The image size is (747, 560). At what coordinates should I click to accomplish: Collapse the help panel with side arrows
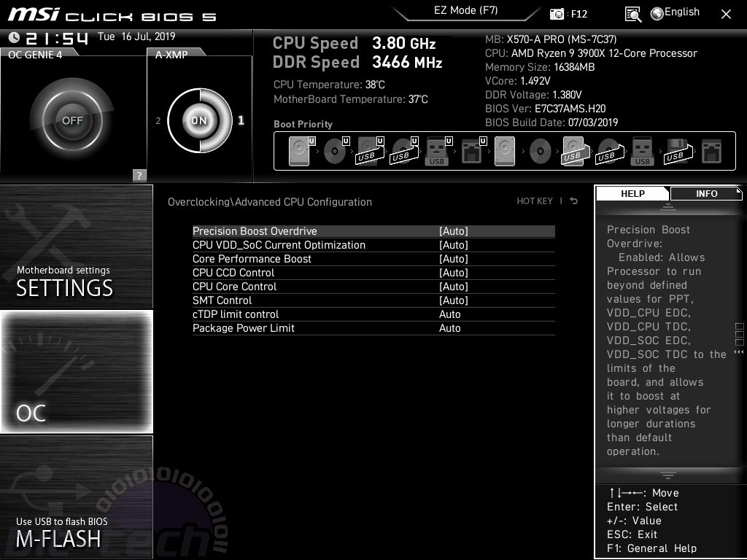click(739, 352)
